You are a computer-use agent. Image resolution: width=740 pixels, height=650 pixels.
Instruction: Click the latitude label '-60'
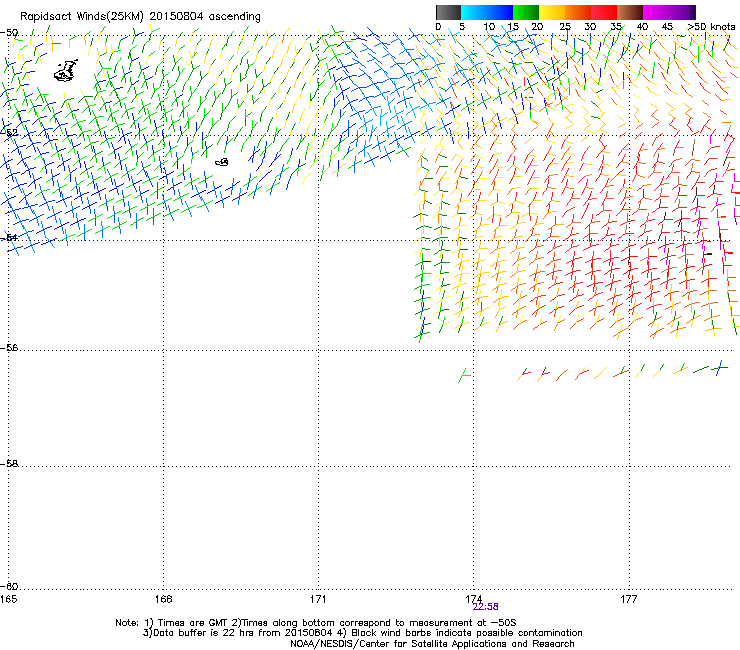click(9, 587)
